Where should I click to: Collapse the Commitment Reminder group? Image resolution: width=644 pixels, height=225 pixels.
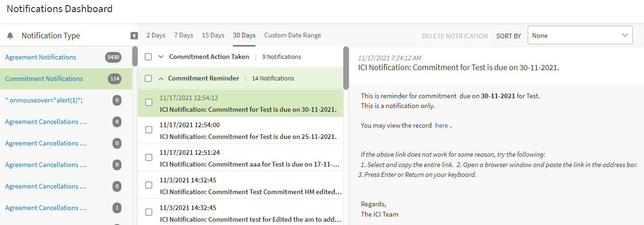(x=161, y=79)
